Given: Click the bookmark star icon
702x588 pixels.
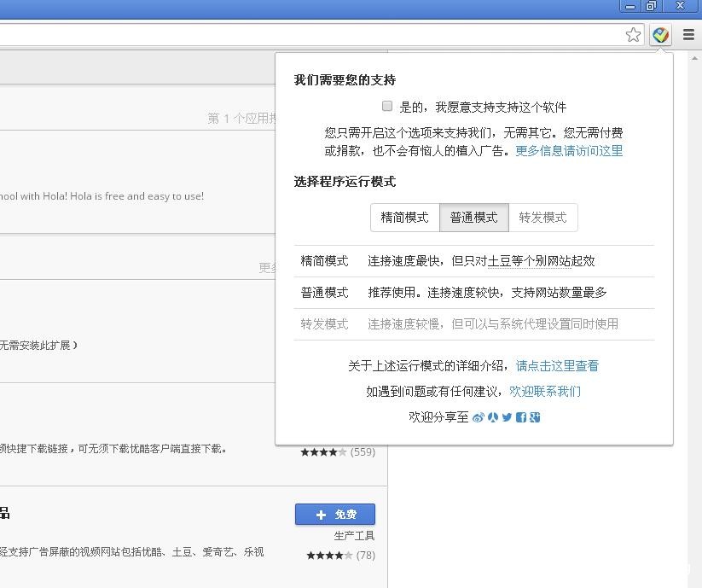Looking at the screenshot, I should [633, 35].
